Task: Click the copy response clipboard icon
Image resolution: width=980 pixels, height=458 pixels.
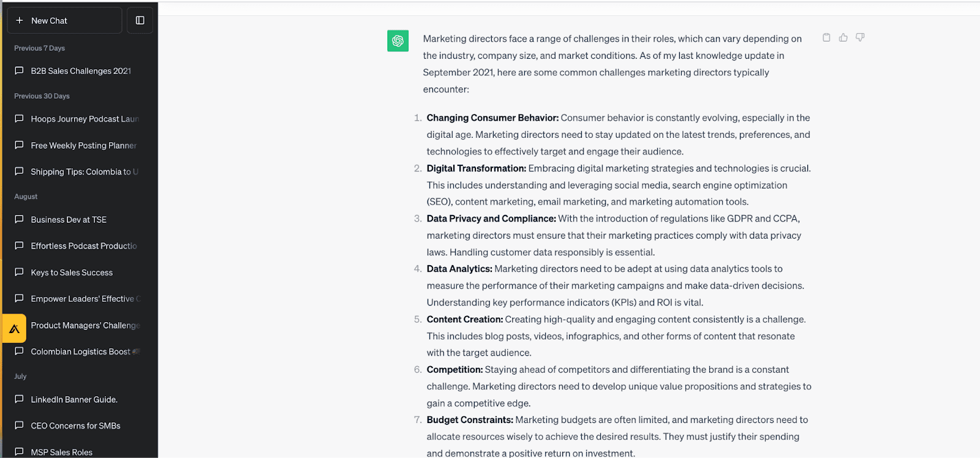Action: (x=826, y=37)
